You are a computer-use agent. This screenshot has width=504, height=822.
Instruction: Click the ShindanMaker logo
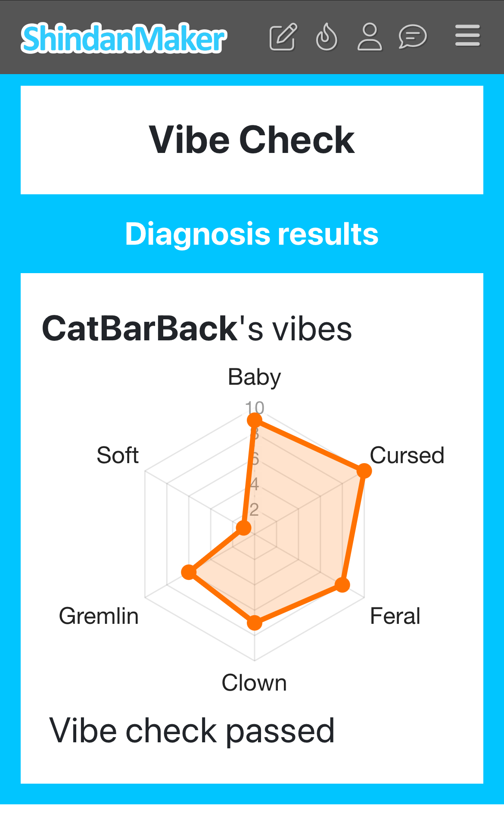pyautogui.click(x=124, y=38)
